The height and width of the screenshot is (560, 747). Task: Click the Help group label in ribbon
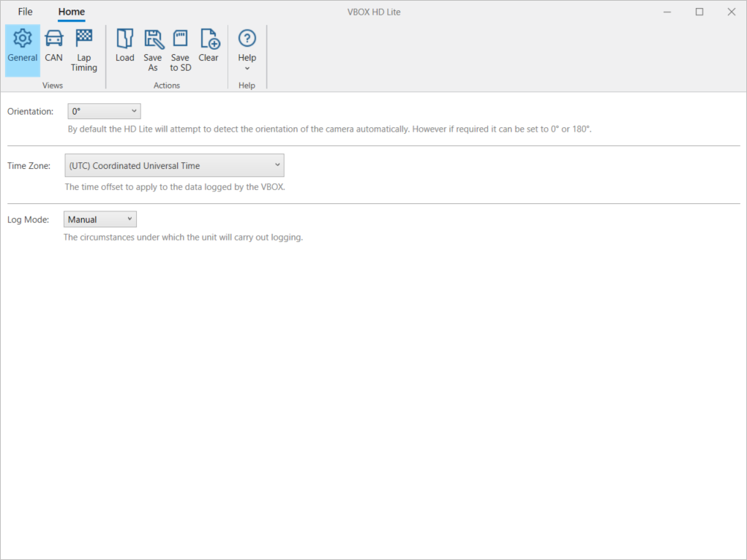coord(247,86)
